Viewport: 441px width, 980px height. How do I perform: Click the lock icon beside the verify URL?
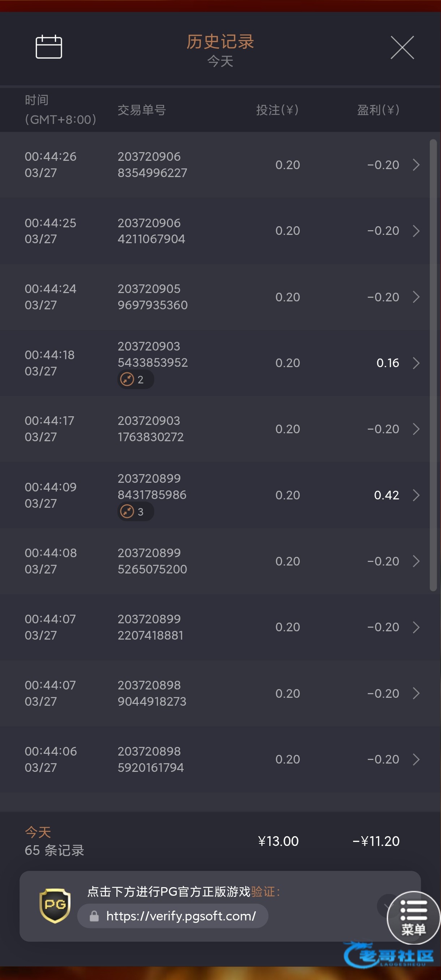pyautogui.click(x=94, y=916)
